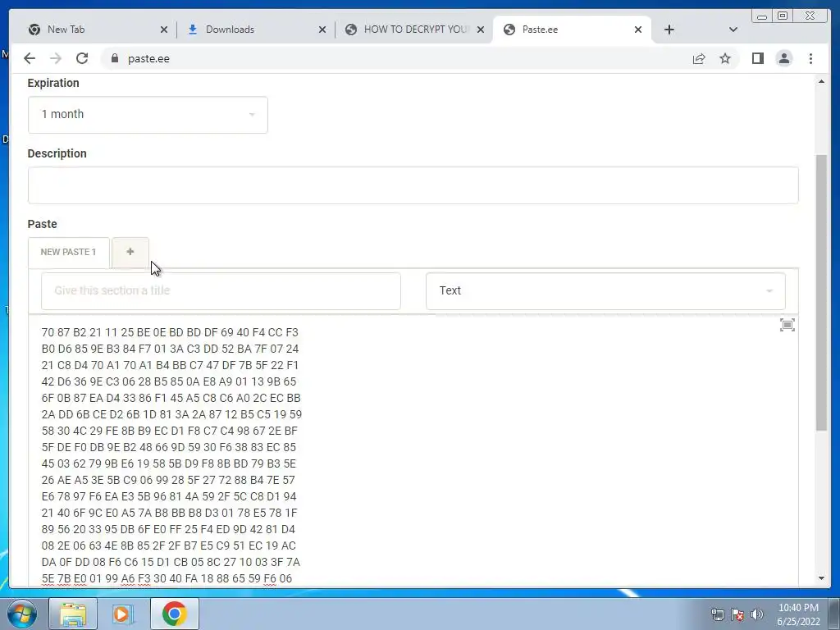Click the address bar URL paste.ee

(149, 59)
